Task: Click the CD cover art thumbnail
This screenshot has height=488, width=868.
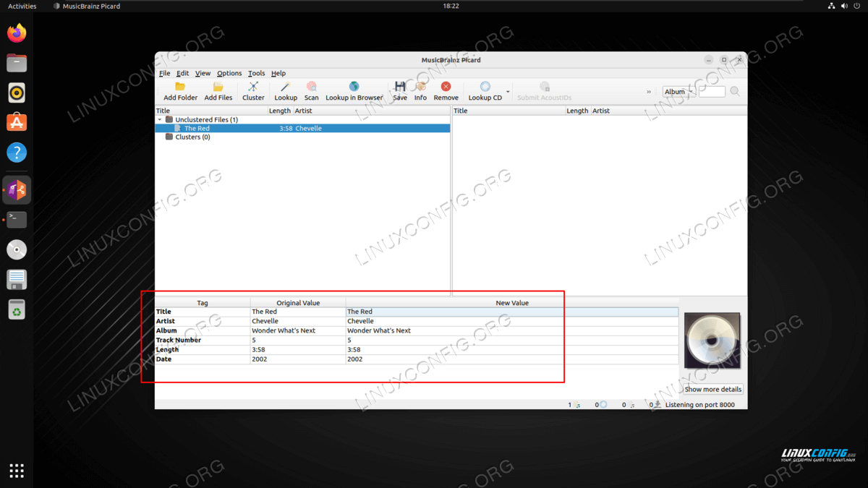Action: (712, 341)
